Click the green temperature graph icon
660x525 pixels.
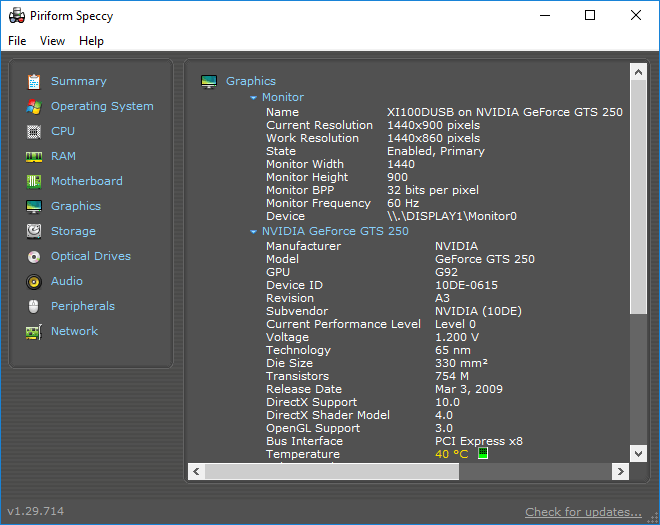click(x=483, y=453)
